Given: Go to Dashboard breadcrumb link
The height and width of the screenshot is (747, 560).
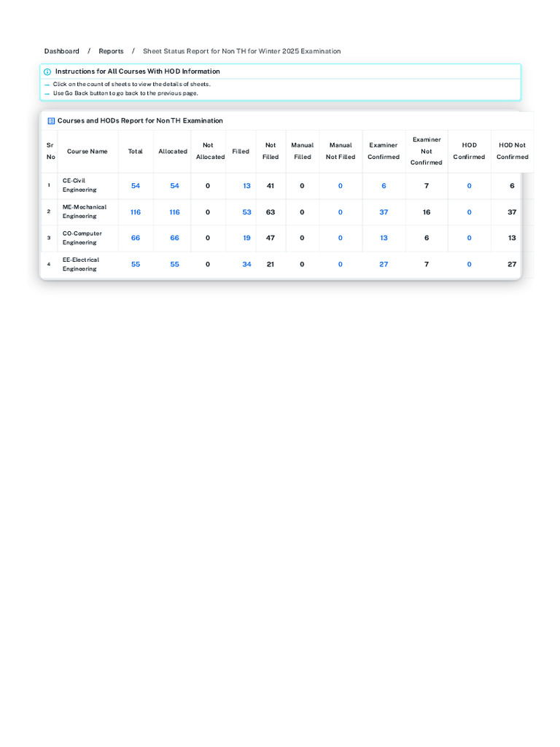Looking at the screenshot, I should tap(61, 51).
